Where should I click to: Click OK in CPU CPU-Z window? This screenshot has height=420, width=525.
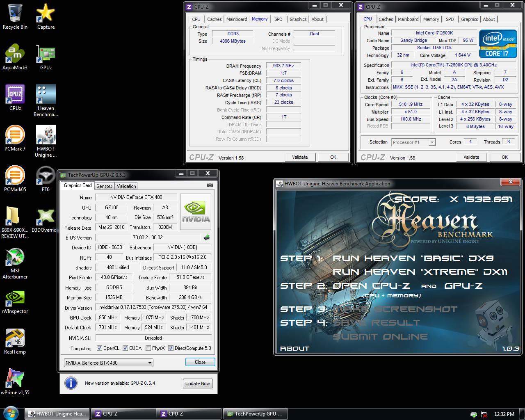504,157
